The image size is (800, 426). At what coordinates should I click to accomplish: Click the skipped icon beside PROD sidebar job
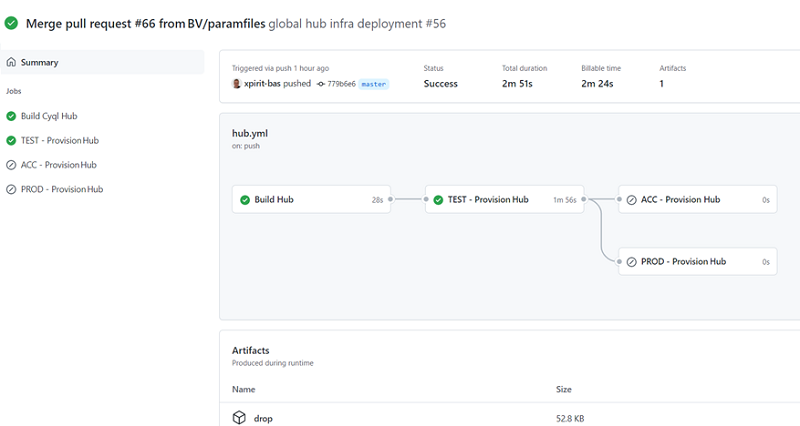tap(11, 189)
